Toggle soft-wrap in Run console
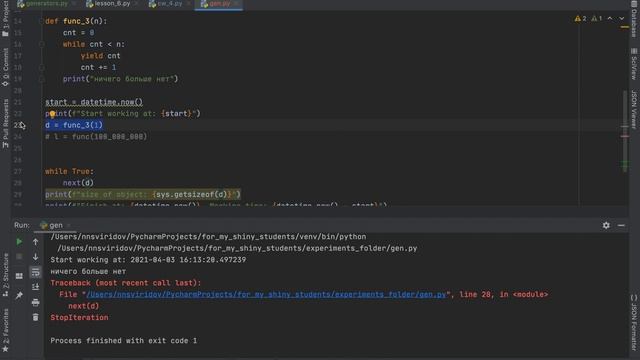 click(x=36, y=272)
